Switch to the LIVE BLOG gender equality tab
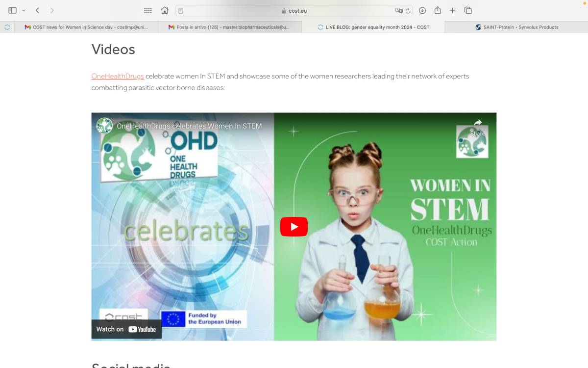The width and height of the screenshot is (588, 368). coord(377,27)
